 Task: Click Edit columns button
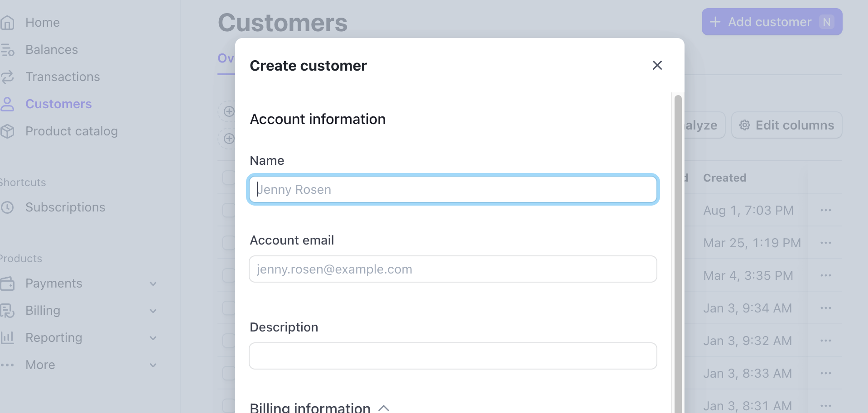(787, 125)
